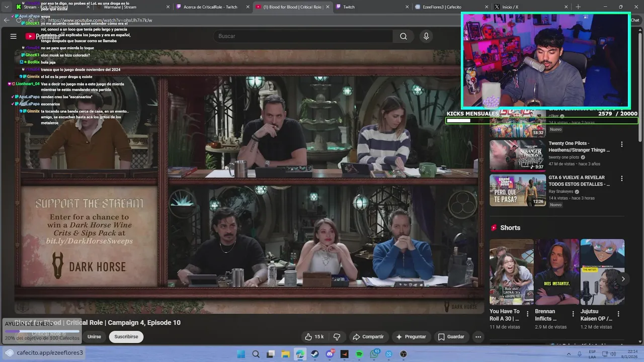Open the GTA 6 VUELVE A REVELAR video title
The width and height of the screenshot is (644, 362).
[579, 181]
